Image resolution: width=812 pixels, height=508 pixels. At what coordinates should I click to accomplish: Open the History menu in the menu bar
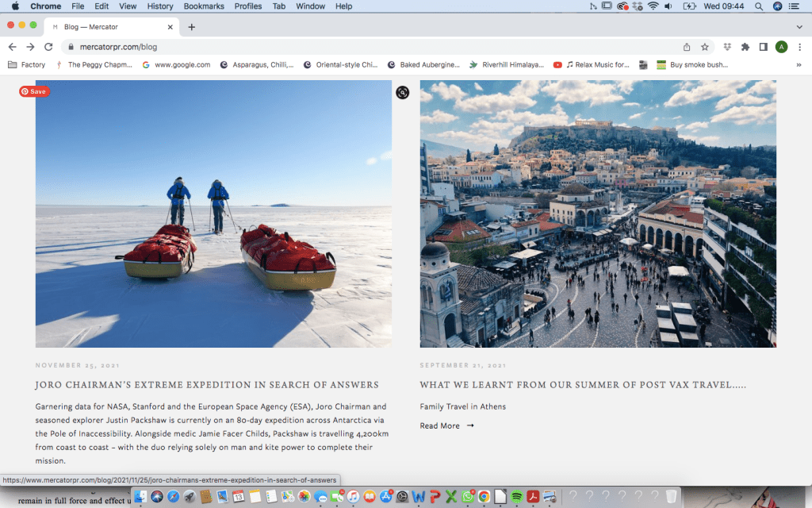(160, 6)
